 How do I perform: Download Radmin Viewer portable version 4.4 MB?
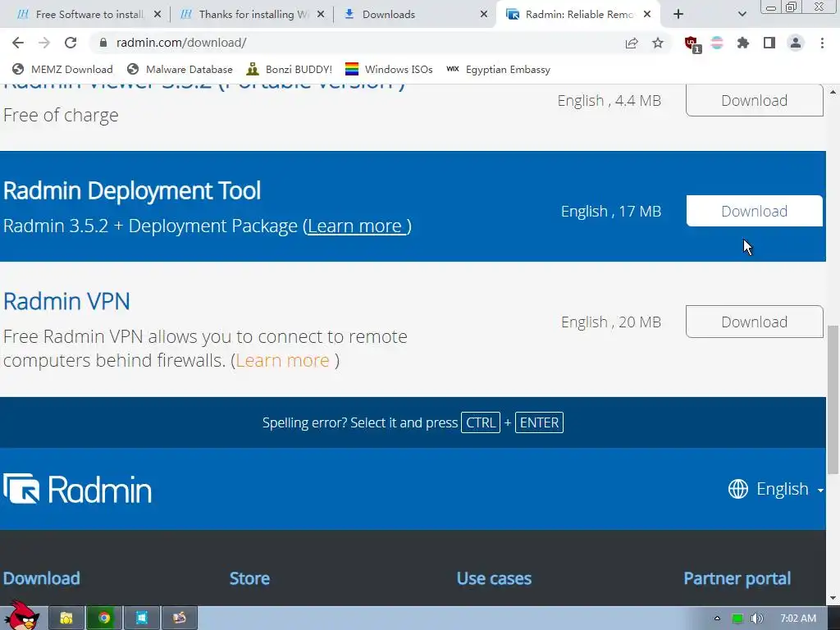tap(755, 100)
